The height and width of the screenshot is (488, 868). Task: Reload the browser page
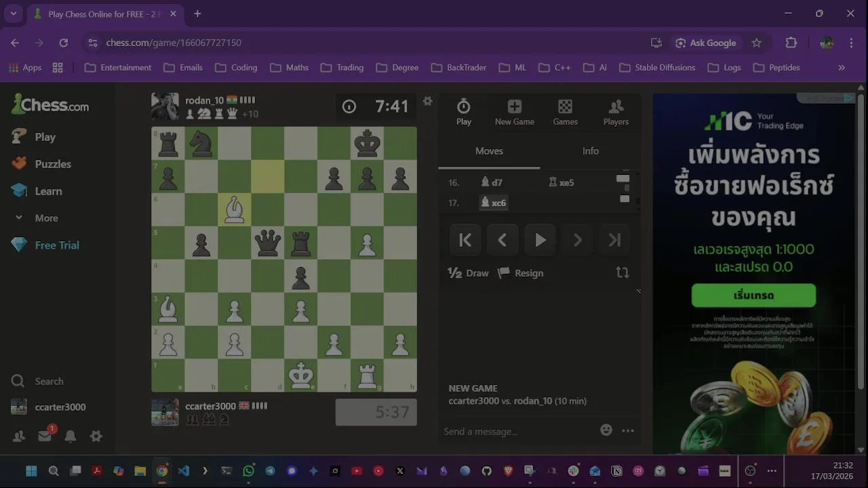tap(63, 43)
